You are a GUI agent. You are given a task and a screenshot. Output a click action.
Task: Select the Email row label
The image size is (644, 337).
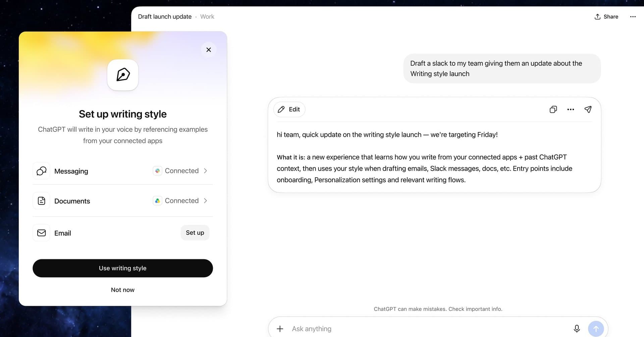[x=63, y=233]
